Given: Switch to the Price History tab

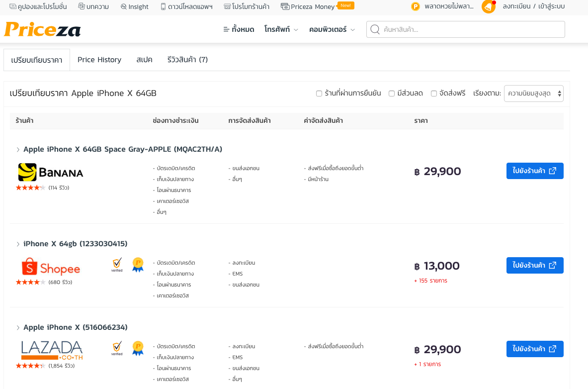Looking at the screenshot, I should (99, 60).
